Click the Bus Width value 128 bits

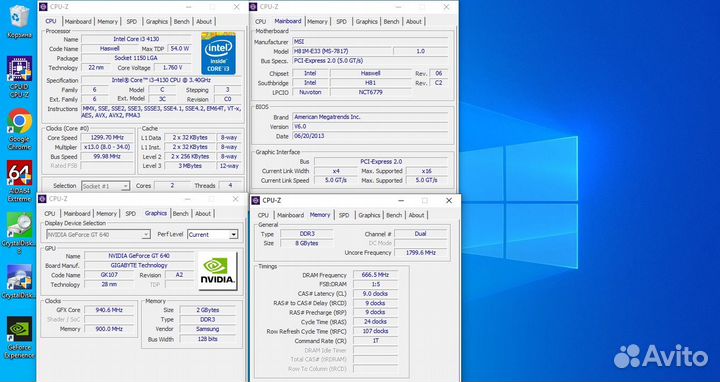pyautogui.click(x=208, y=339)
